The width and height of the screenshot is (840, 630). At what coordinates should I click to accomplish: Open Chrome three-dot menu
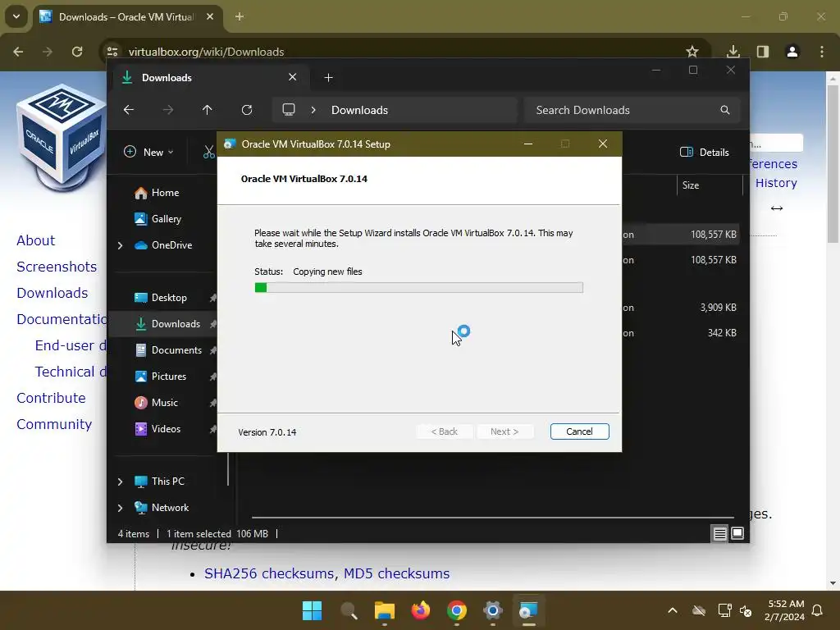(x=822, y=52)
